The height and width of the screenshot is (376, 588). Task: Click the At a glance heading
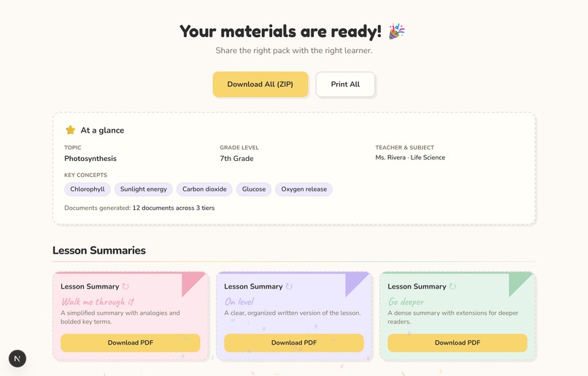point(102,130)
